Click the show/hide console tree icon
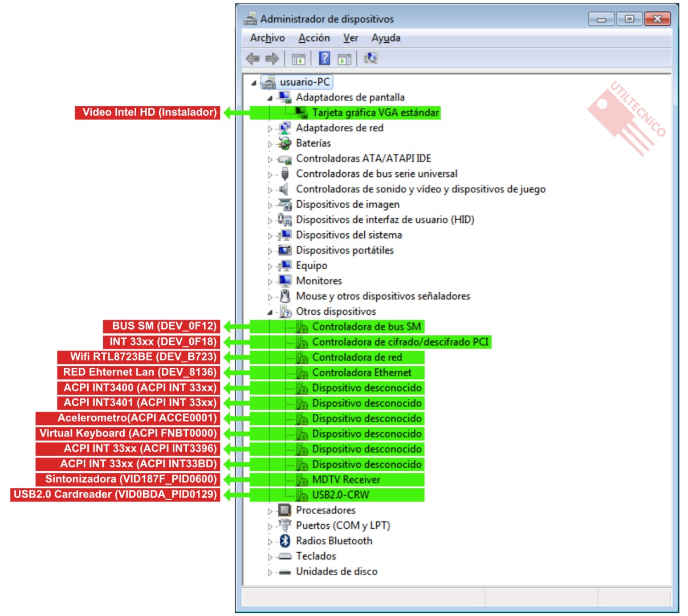 tap(298, 59)
